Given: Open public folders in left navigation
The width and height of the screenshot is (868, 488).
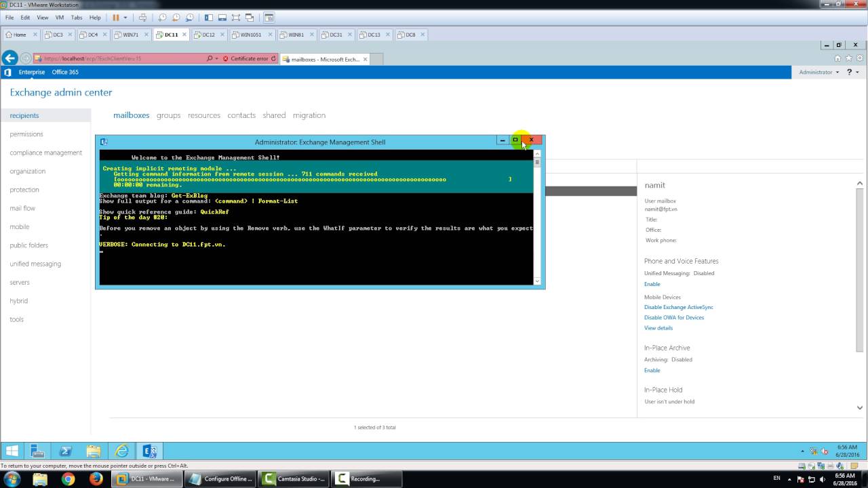Looking at the screenshot, I should tap(28, 245).
